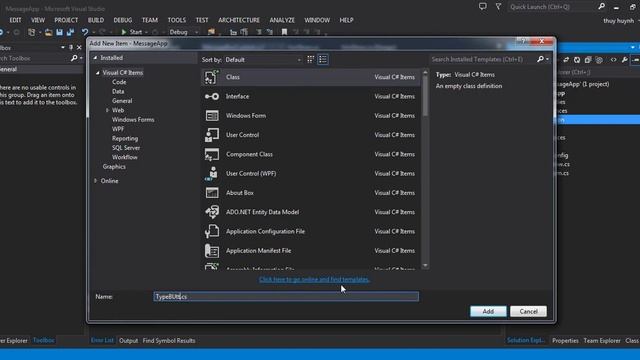Open the Start button dropdown arrow
This screenshot has width=640, height=360.
coord(146,32)
